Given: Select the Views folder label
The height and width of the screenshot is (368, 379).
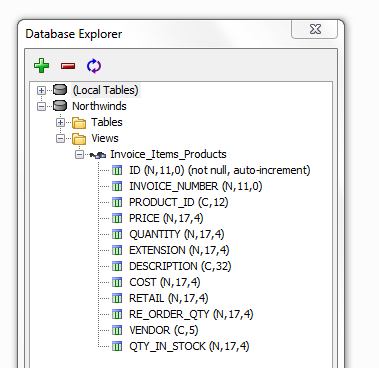Looking at the screenshot, I should click(x=105, y=138).
